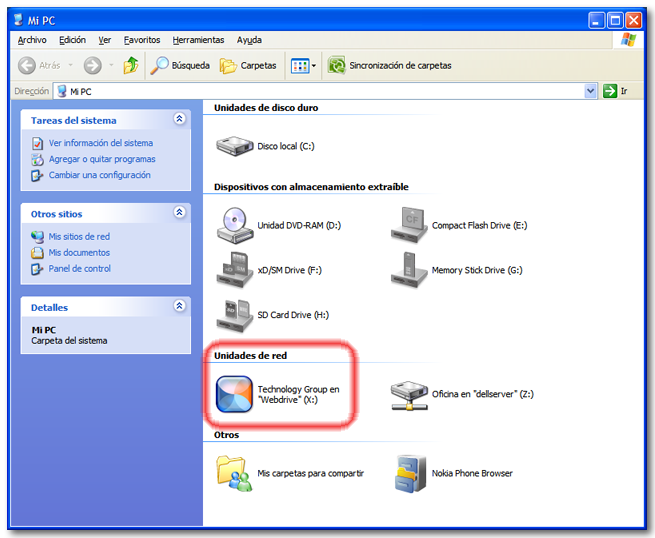Open the Herramientas menu
The image size is (655, 538).
pos(198,40)
